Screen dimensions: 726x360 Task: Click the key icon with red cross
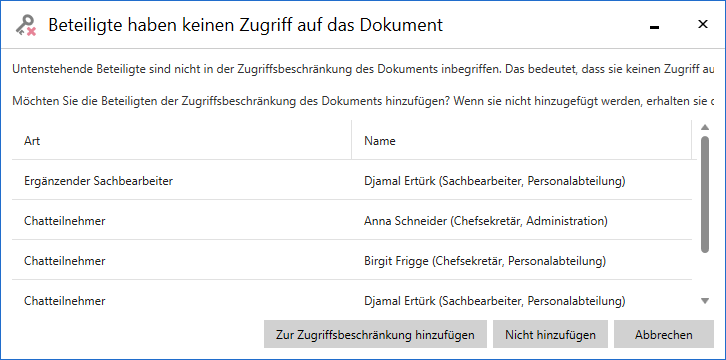pos(25,25)
